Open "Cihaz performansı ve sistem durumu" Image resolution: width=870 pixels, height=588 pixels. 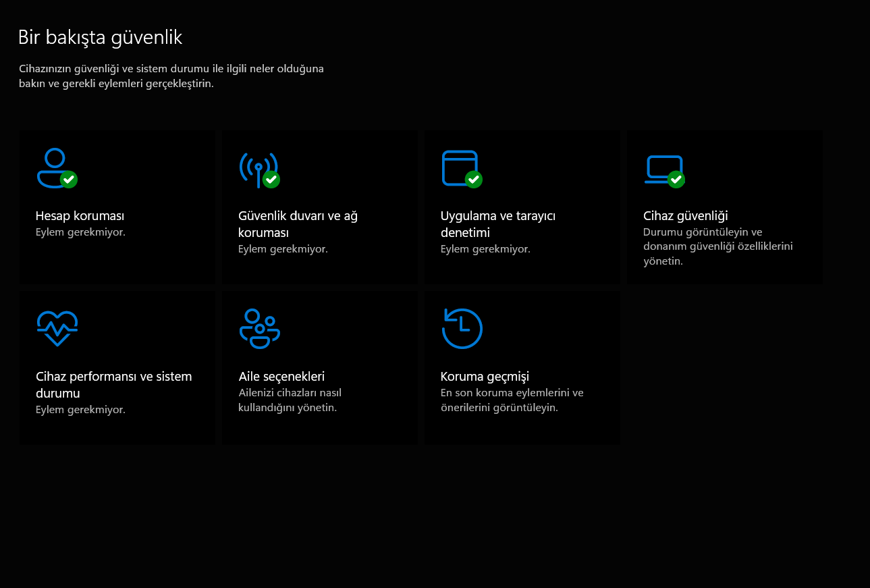coord(113,385)
